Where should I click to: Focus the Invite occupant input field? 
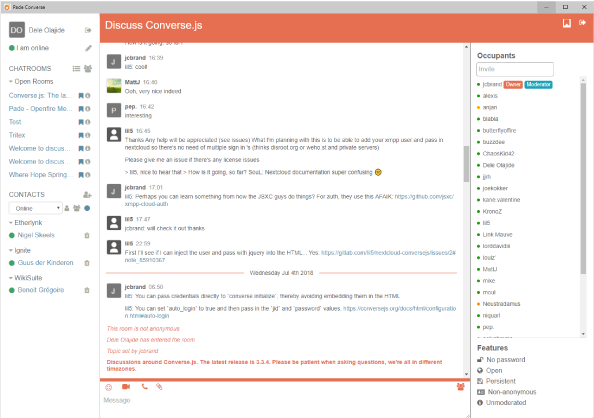pyautogui.click(x=515, y=69)
